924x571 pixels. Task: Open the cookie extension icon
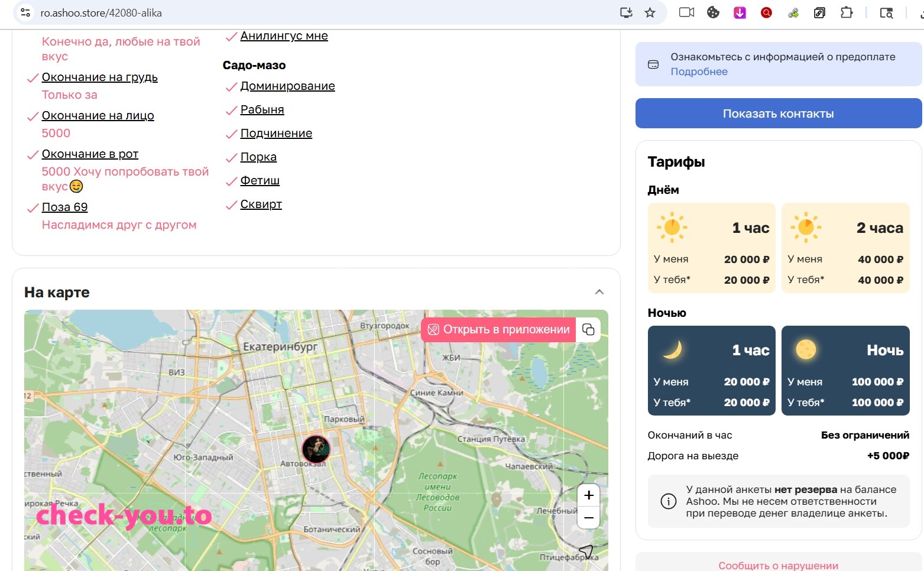click(713, 12)
